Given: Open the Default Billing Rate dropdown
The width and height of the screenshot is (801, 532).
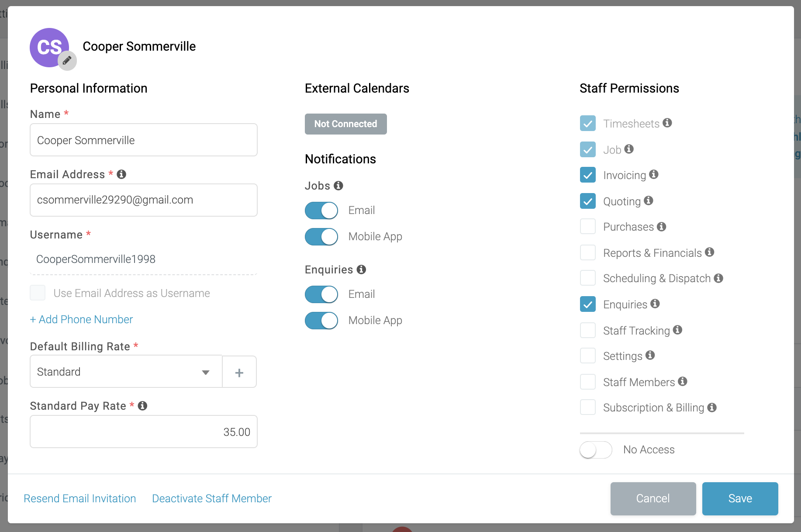Looking at the screenshot, I should coord(126,372).
